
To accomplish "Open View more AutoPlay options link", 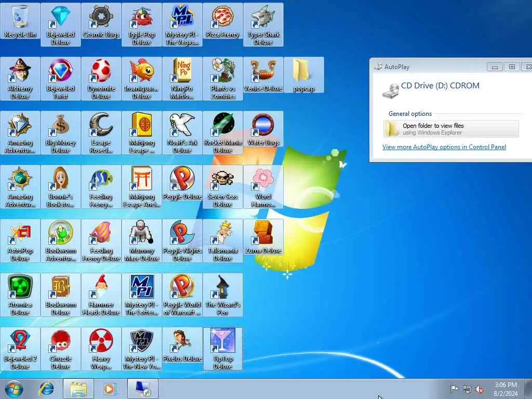I will tap(444, 147).
